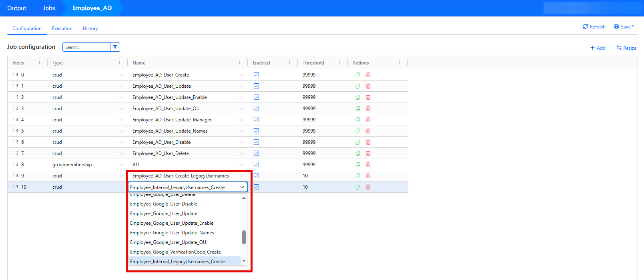
Task: Delete the Employee_AD_User_Delete row
Action: (368, 153)
